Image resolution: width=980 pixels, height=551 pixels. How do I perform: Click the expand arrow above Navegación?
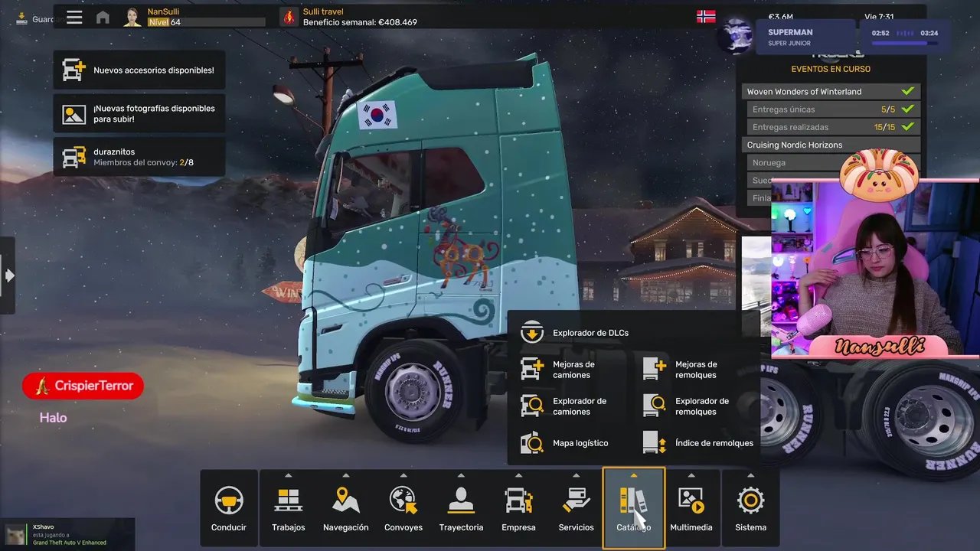(x=346, y=475)
